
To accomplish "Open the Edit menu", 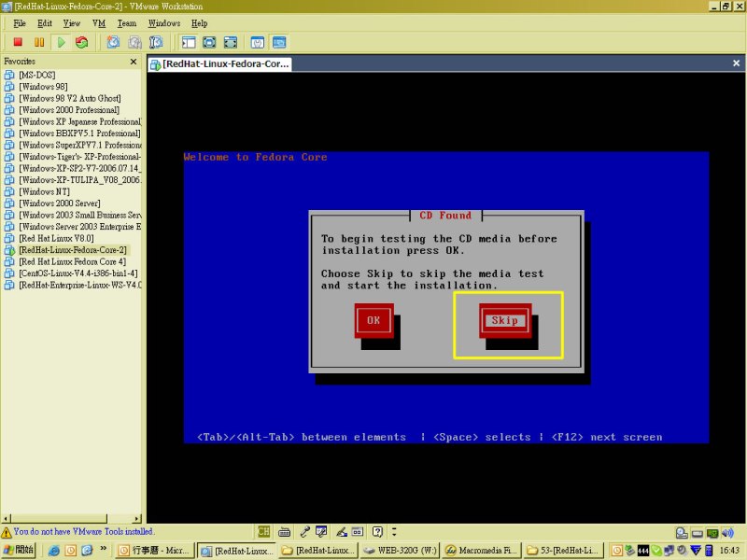I will (x=45, y=23).
